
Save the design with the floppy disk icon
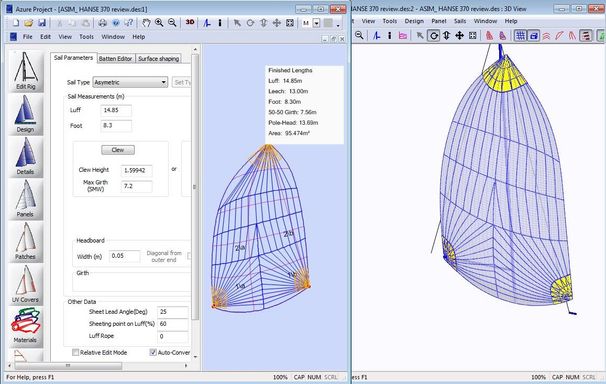coord(42,23)
